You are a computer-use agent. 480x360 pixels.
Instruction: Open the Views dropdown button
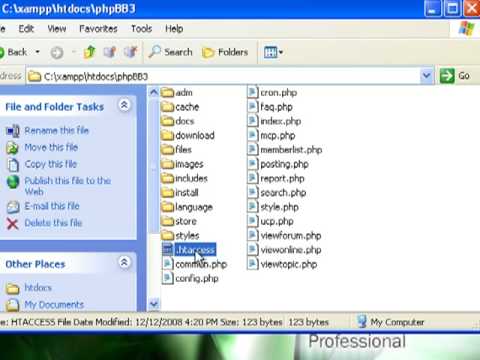[x=273, y=52]
